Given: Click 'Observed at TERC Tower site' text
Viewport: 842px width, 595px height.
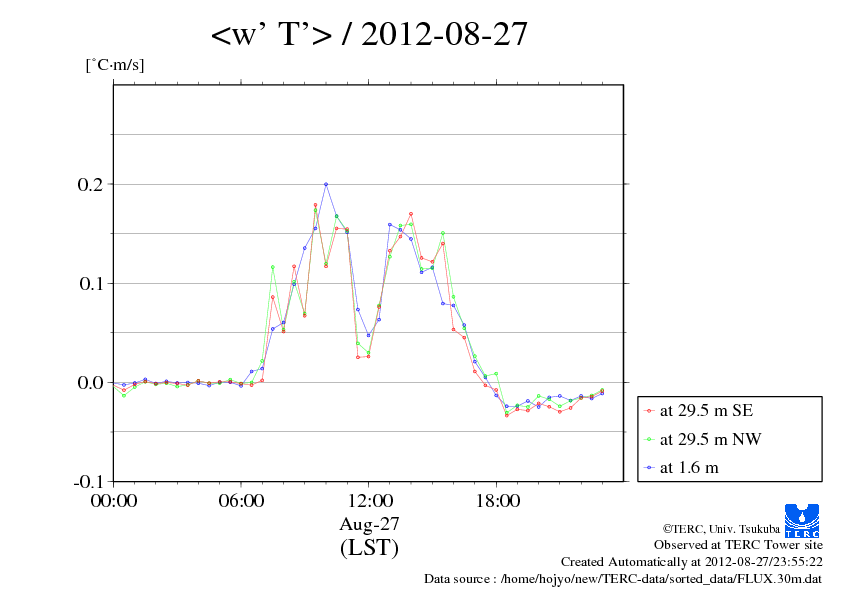Looking at the screenshot, I should 738,545.
